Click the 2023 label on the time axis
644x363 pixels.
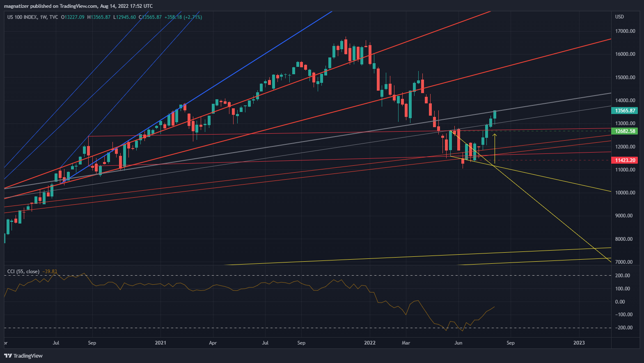pyautogui.click(x=579, y=343)
